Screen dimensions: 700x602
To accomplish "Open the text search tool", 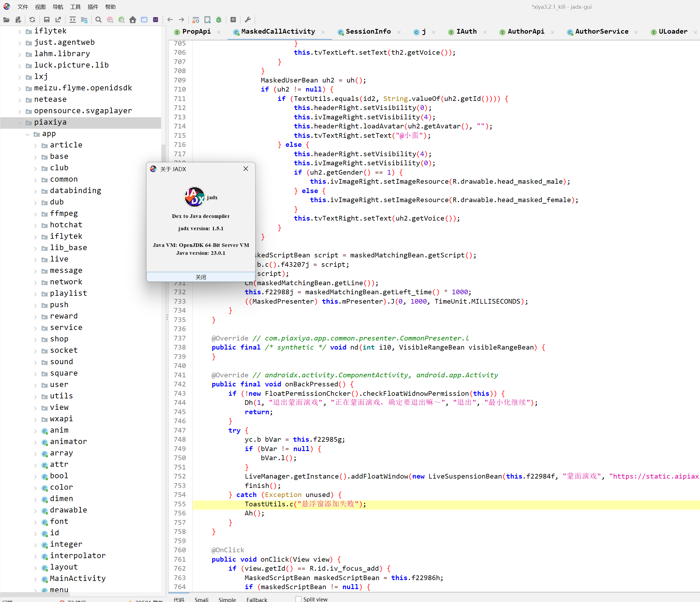I will tap(98, 20).
